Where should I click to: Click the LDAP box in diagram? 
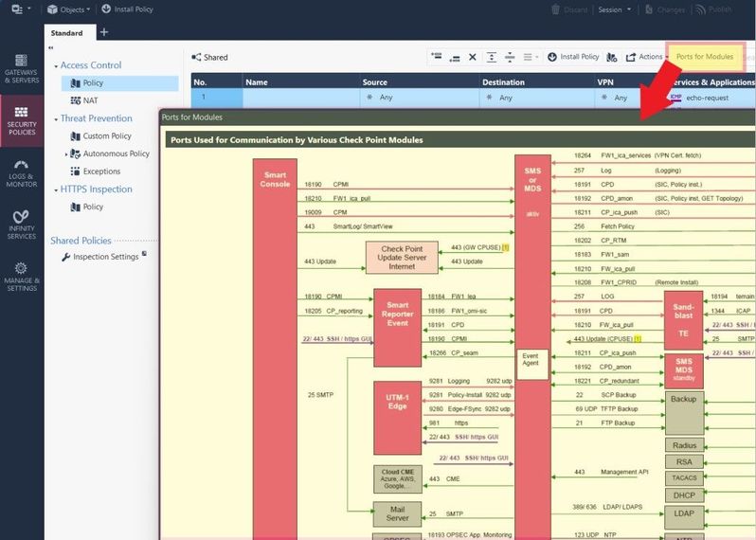(684, 517)
